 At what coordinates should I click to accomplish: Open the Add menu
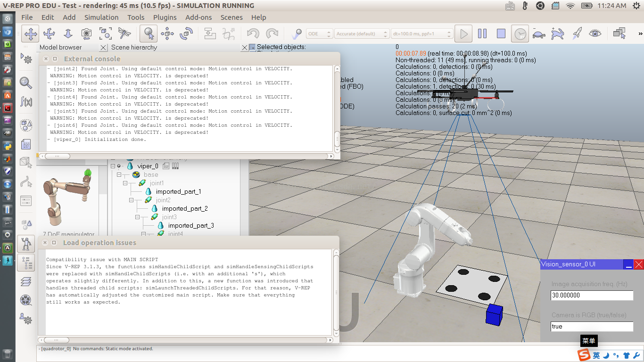tap(69, 17)
